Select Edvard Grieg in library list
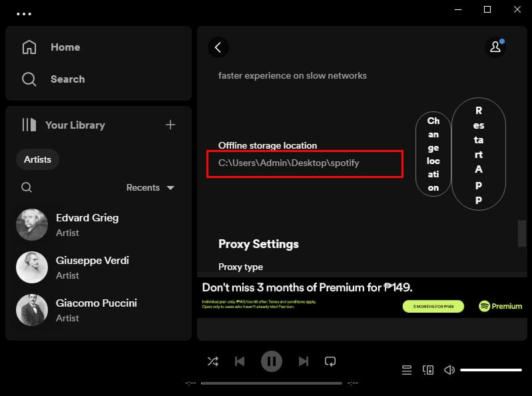 99,225
